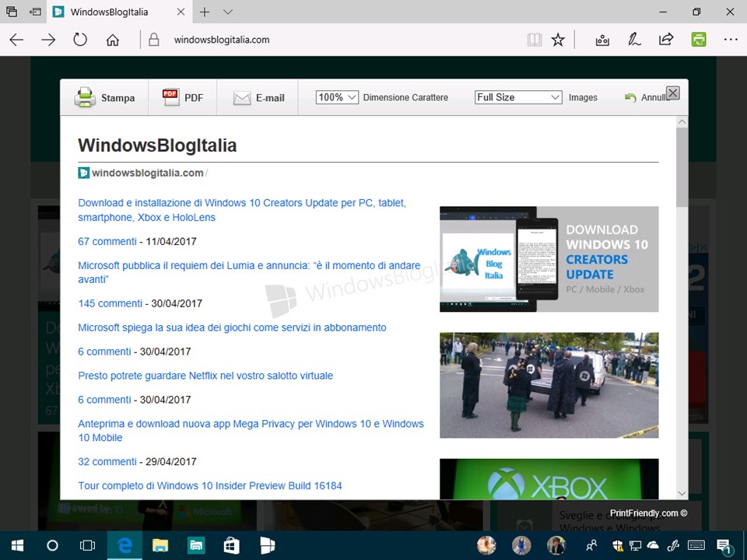Viewport: 747px width, 560px height.
Task: Open the Insider Preview Build 16184 link
Action: tap(210, 485)
